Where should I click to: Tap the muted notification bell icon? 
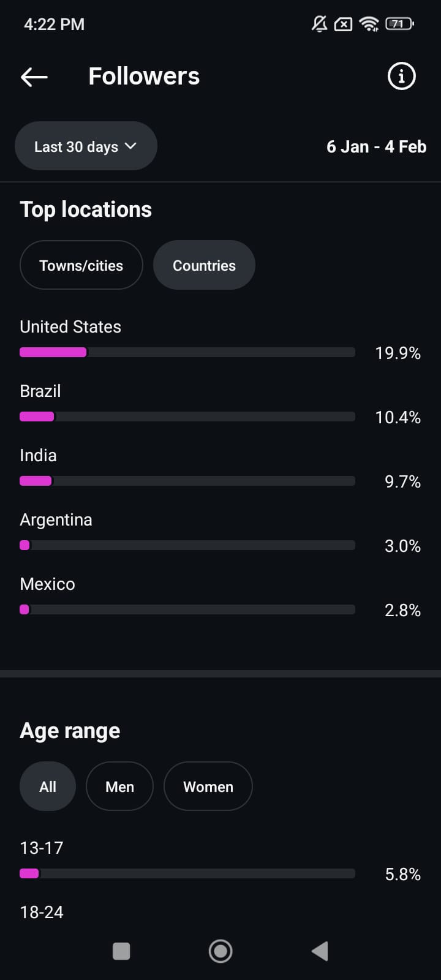(x=319, y=24)
